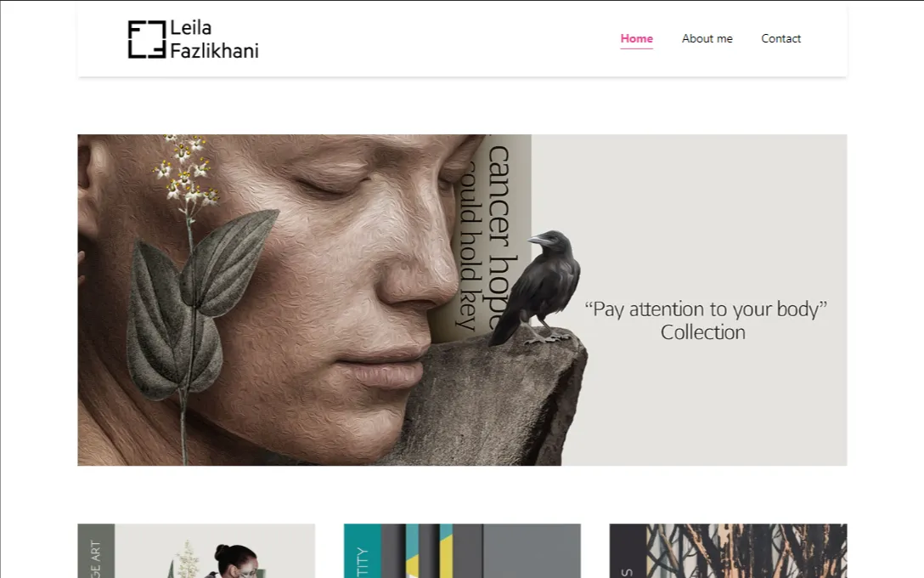The width and height of the screenshot is (924, 578).
Task: Click the word Collection in banner caption
Action: (703, 332)
